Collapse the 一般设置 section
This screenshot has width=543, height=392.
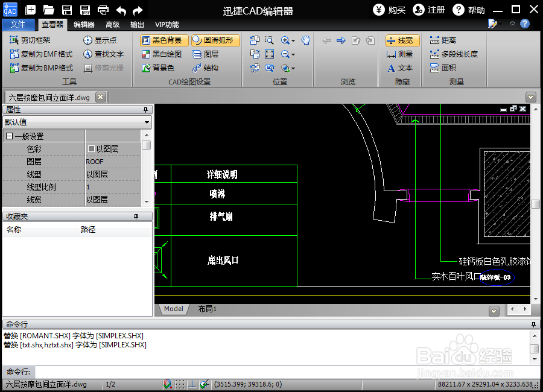click(x=9, y=136)
